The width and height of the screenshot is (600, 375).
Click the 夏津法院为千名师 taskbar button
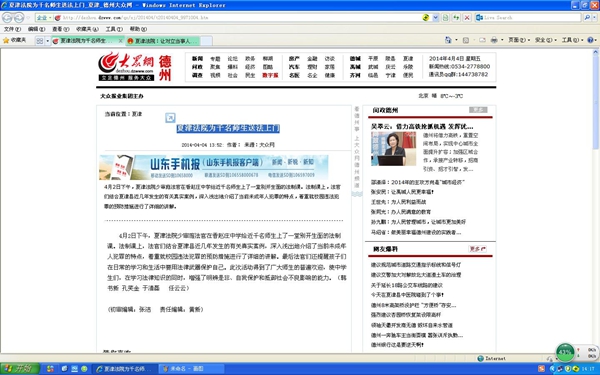(x=125, y=369)
